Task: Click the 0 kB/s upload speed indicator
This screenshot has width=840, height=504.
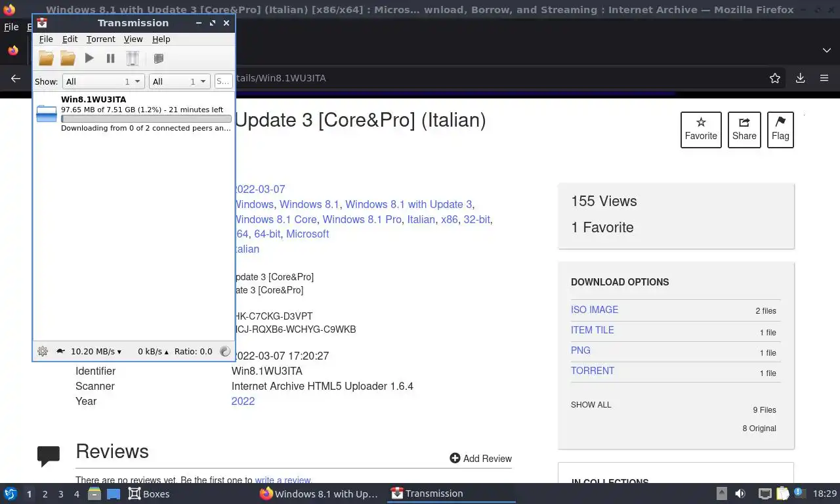Action: [153, 351]
